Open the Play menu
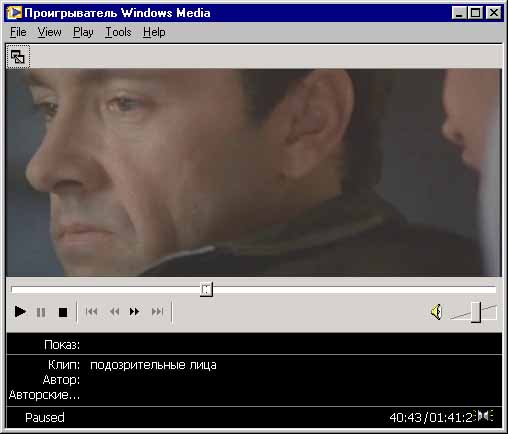Image resolution: width=508 pixels, height=434 pixels. tap(83, 32)
